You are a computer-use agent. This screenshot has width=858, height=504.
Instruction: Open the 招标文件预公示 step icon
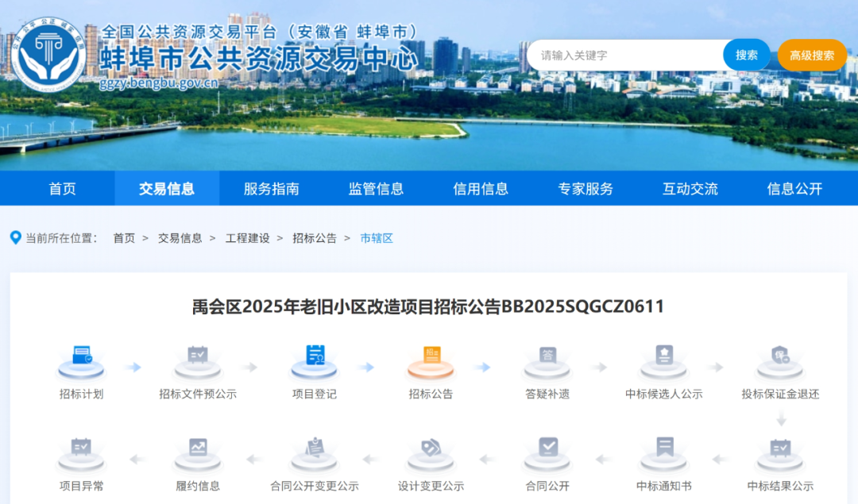(x=198, y=360)
